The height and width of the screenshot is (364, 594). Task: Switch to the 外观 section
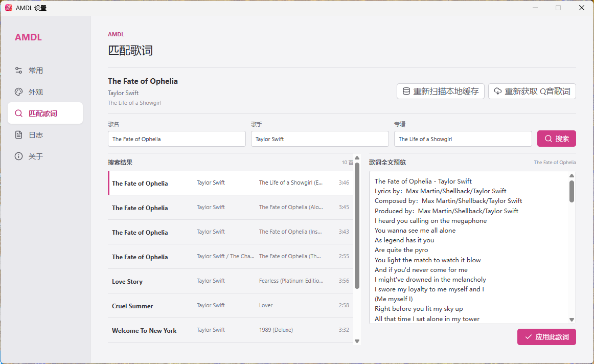click(45, 92)
